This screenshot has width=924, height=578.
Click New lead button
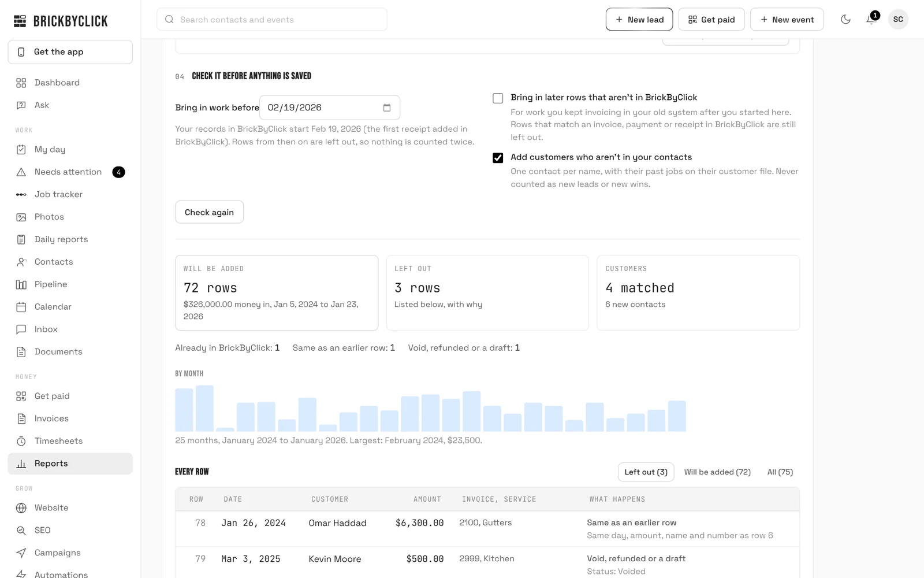[x=639, y=20]
